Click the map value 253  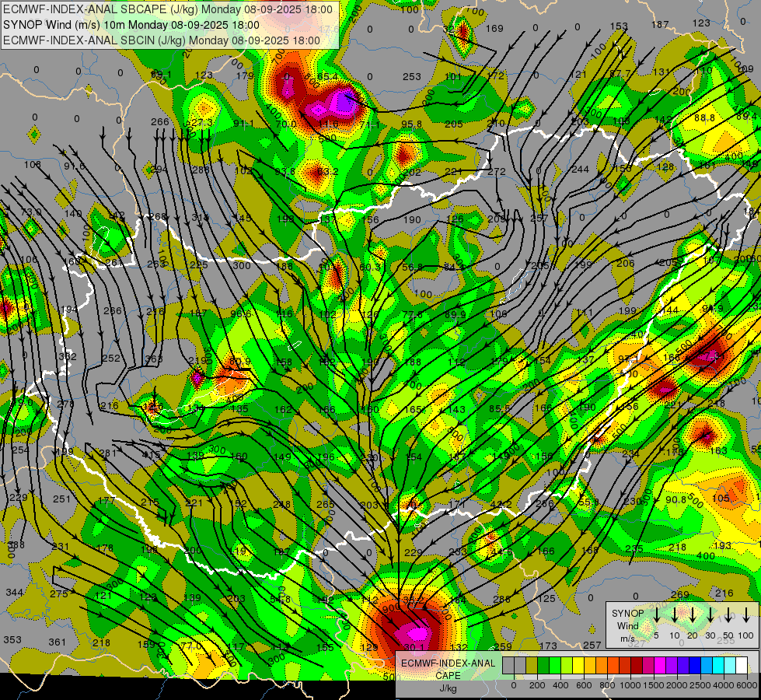coord(411,76)
